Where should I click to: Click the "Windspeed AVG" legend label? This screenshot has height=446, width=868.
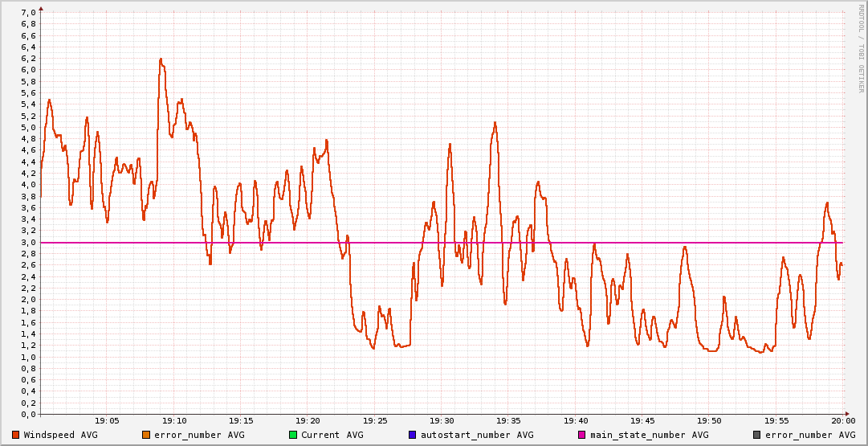tap(60, 435)
